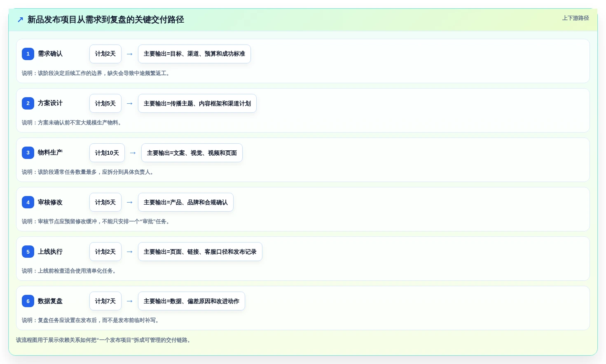This screenshot has width=606, height=364.
Task: Select step number 3 badge for 物料生产
Action: [x=28, y=153]
